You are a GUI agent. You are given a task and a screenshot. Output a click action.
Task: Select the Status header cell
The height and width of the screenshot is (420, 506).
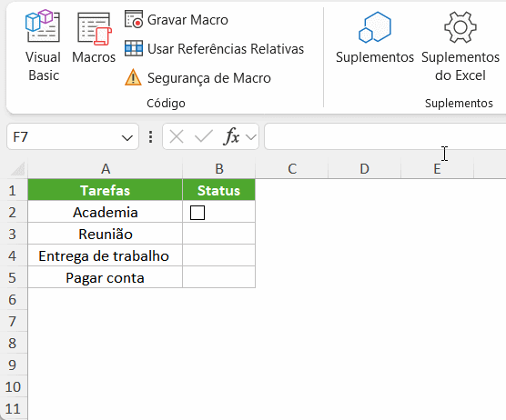coord(219,190)
